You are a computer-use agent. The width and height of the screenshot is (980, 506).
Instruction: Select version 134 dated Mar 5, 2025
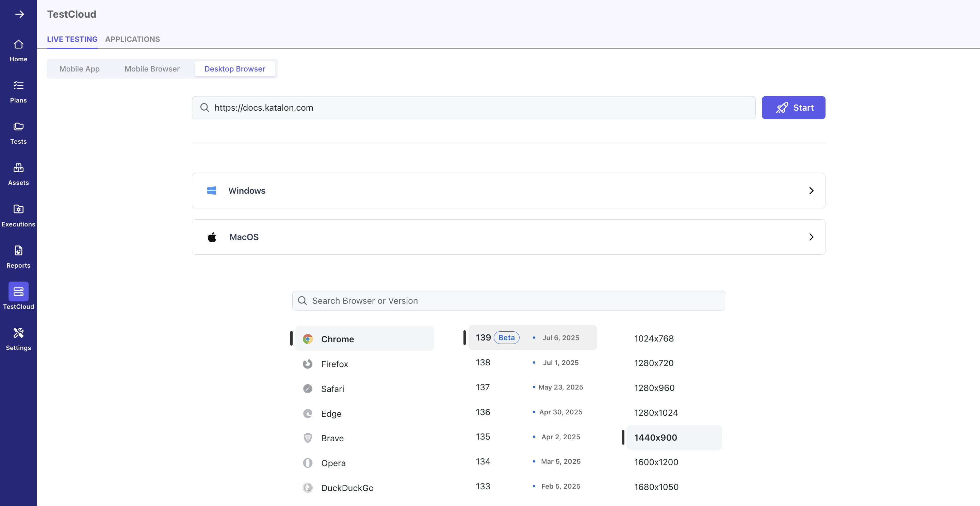(x=532, y=461)
